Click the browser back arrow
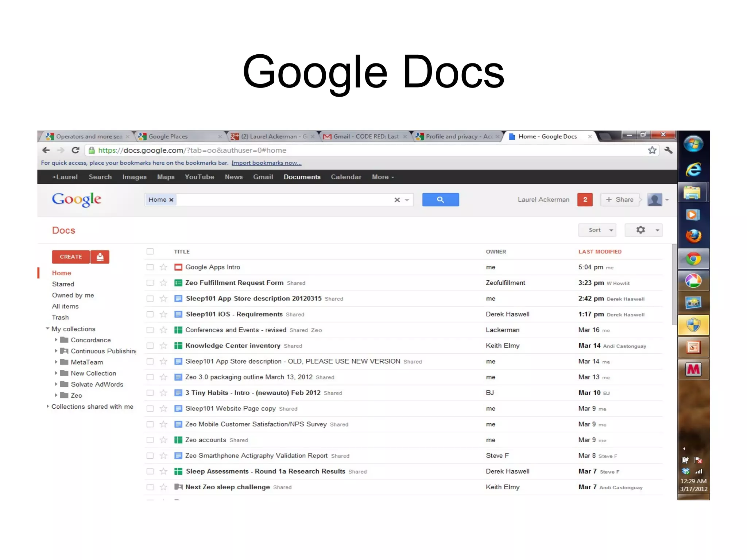Image resolution: width=747 pixels, height=560 pixels. (46, 150)
